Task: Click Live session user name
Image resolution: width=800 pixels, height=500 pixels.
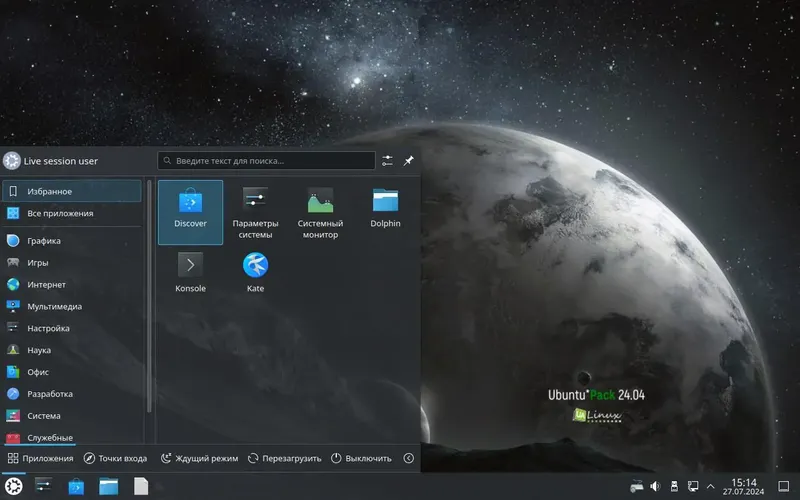Action: 61,161
